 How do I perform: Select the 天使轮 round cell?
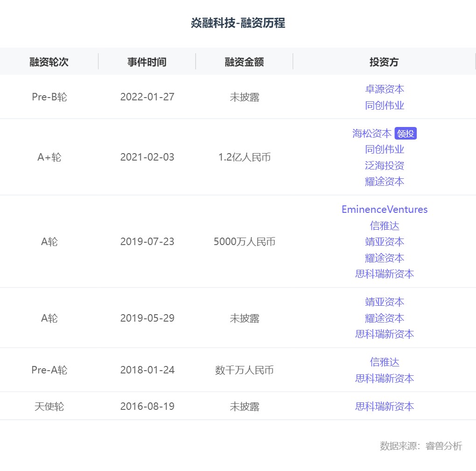coord(49,407)
